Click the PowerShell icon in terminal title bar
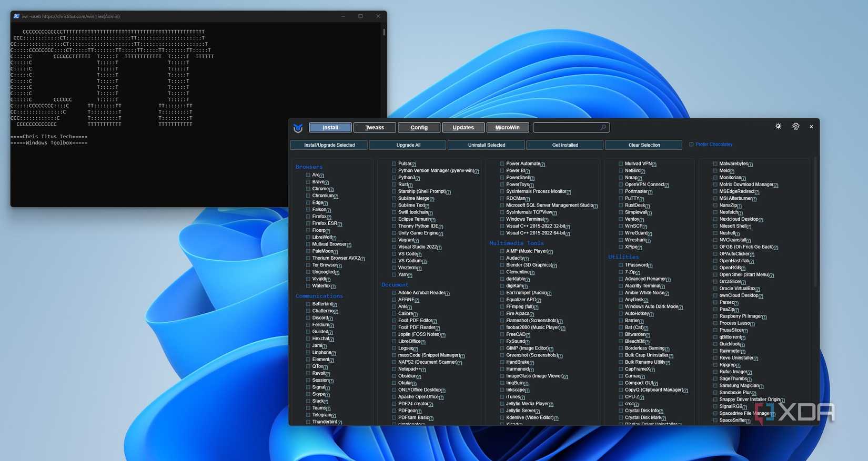The height and width of the screenshot is (461, 868). pyautogui.click(x=16, y=16)
